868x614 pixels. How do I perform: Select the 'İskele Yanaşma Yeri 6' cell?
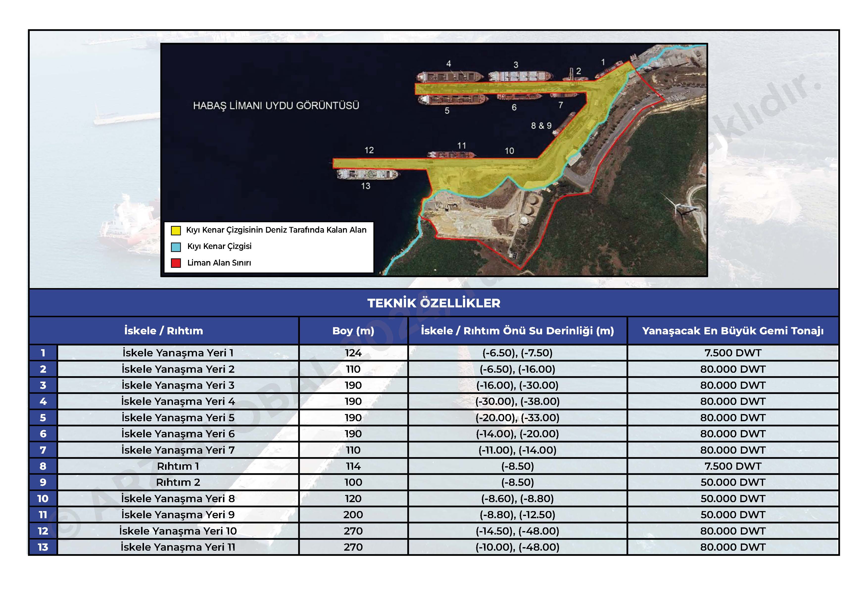click(178, 434)
